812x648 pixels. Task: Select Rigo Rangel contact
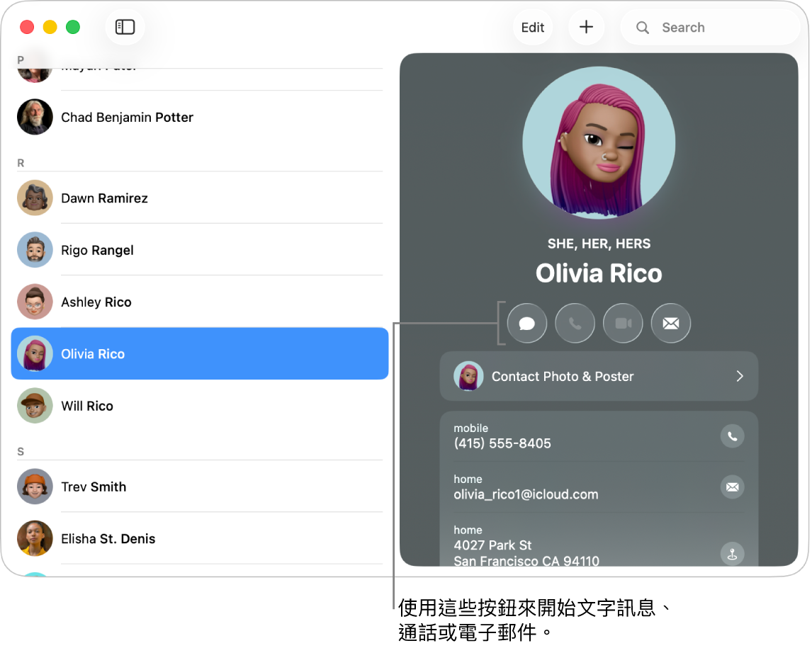[x=199, y=250]
